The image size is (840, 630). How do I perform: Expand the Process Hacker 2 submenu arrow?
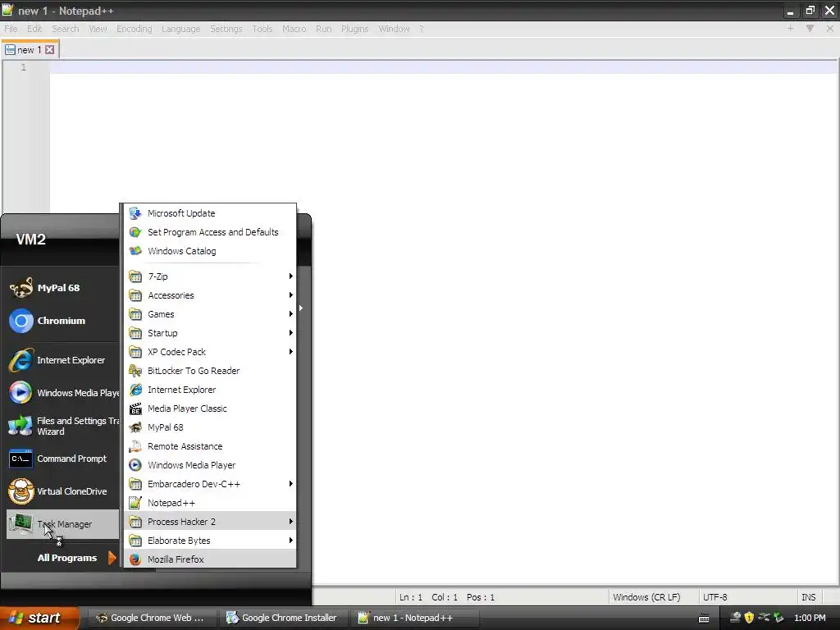291,522
